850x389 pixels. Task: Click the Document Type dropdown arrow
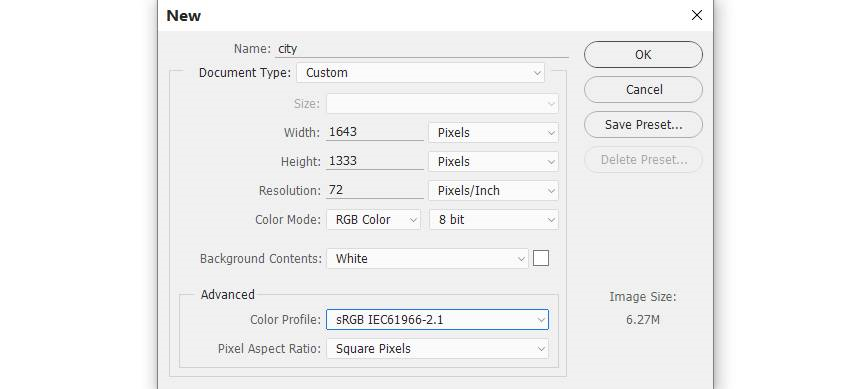coord(537,73)
